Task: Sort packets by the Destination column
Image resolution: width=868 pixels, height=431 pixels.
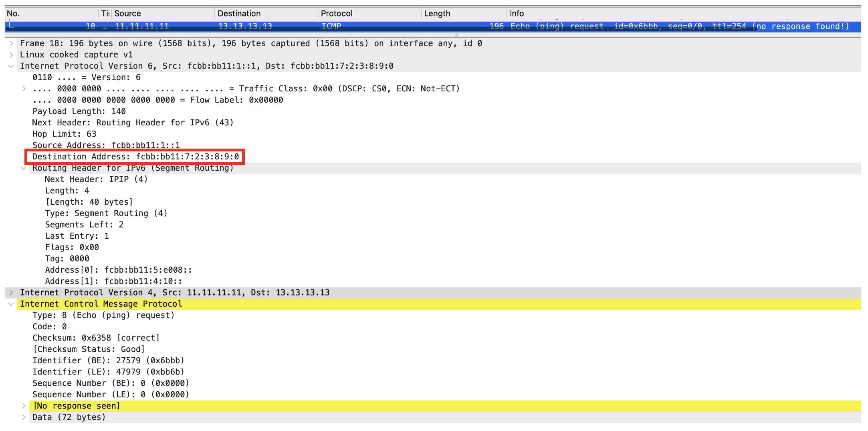Action: tap(266, 14)
